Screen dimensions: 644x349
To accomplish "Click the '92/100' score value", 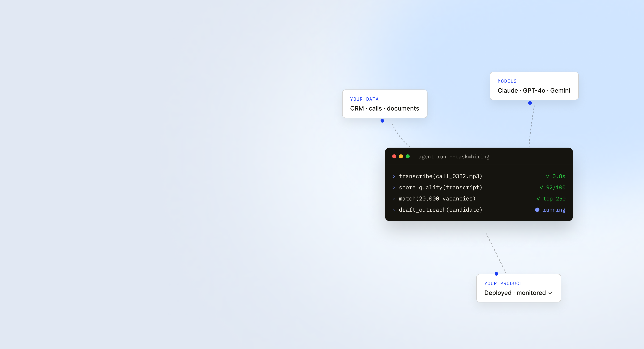I will point(556,187).
